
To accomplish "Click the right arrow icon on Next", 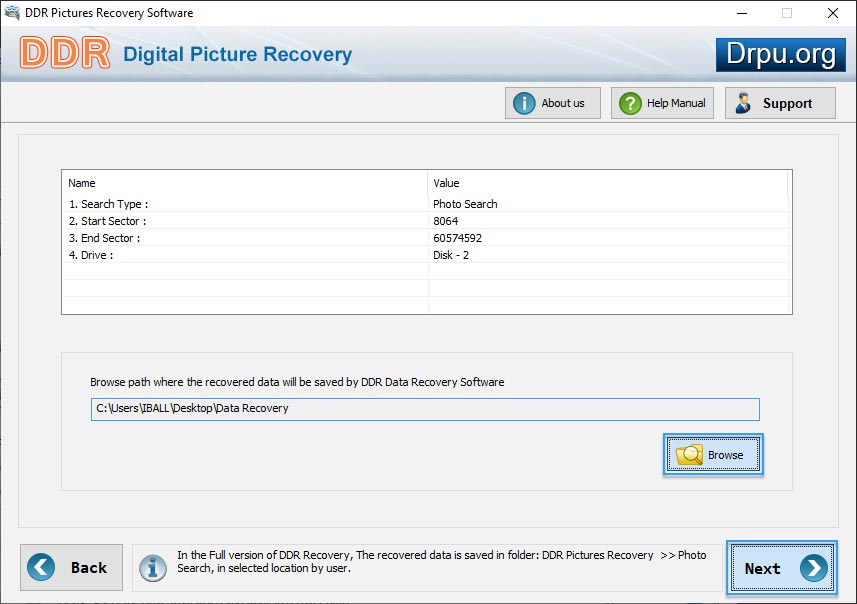I will click(813, 568).
